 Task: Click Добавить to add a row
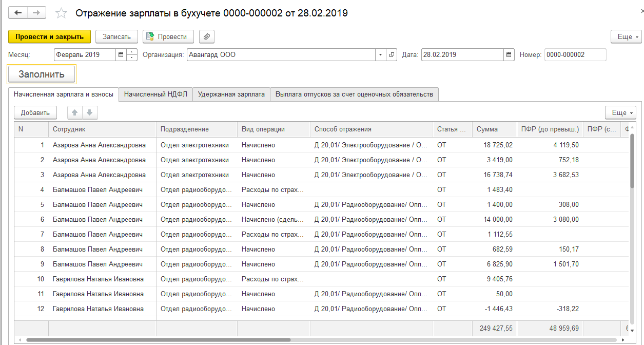click(x=35, y=112)
